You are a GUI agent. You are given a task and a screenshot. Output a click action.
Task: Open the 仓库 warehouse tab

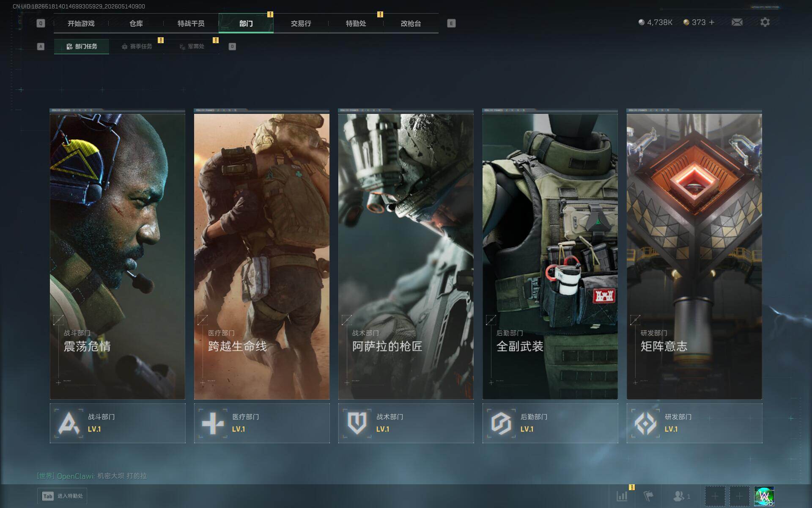pyautogui.click(x=136, y=23)
